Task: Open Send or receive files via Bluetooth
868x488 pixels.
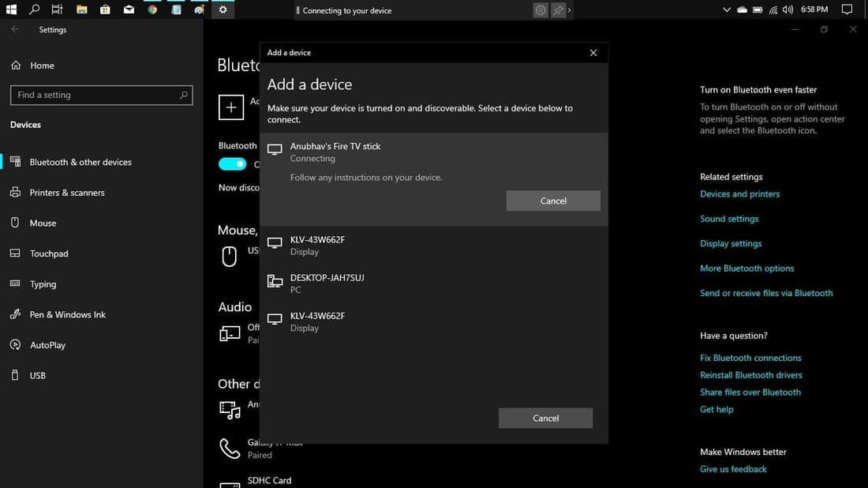Action: [766, 293]
